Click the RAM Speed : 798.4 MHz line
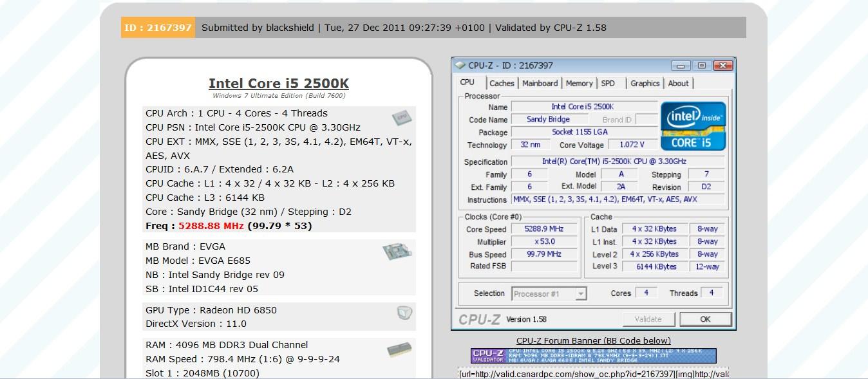Viewport: 868px width, 379px height. 243,359
